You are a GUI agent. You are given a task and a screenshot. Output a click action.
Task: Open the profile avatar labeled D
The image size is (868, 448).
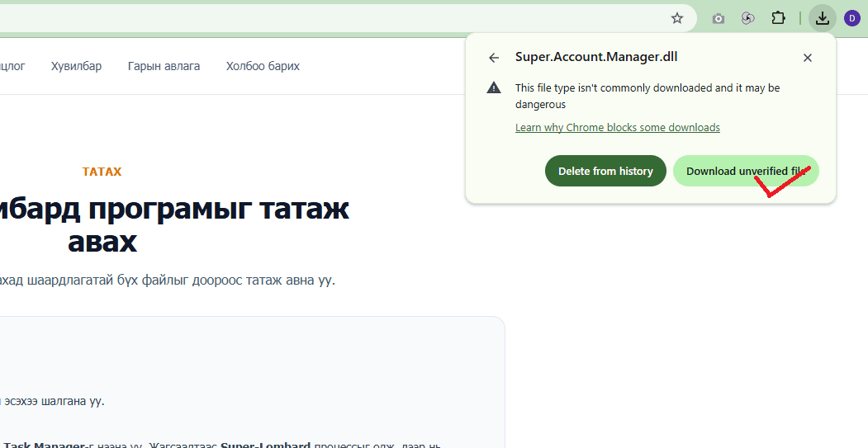click(x=852, y=18)
